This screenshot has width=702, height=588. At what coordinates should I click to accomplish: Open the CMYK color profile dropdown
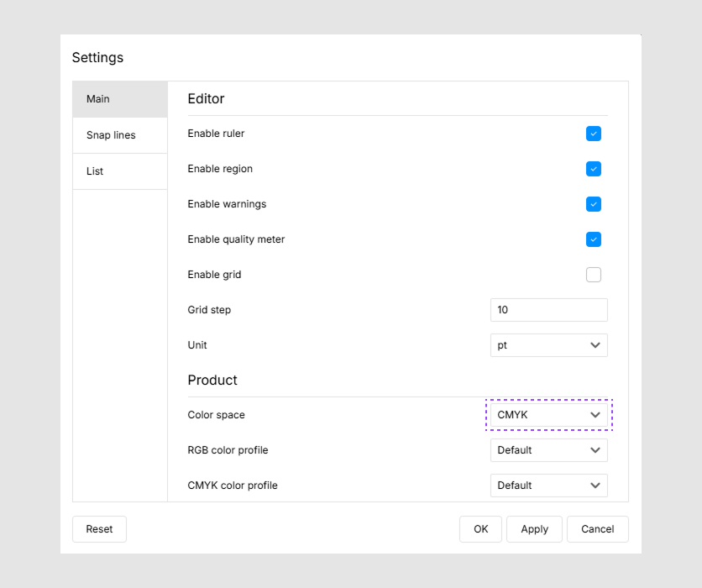tap(548, 486)
